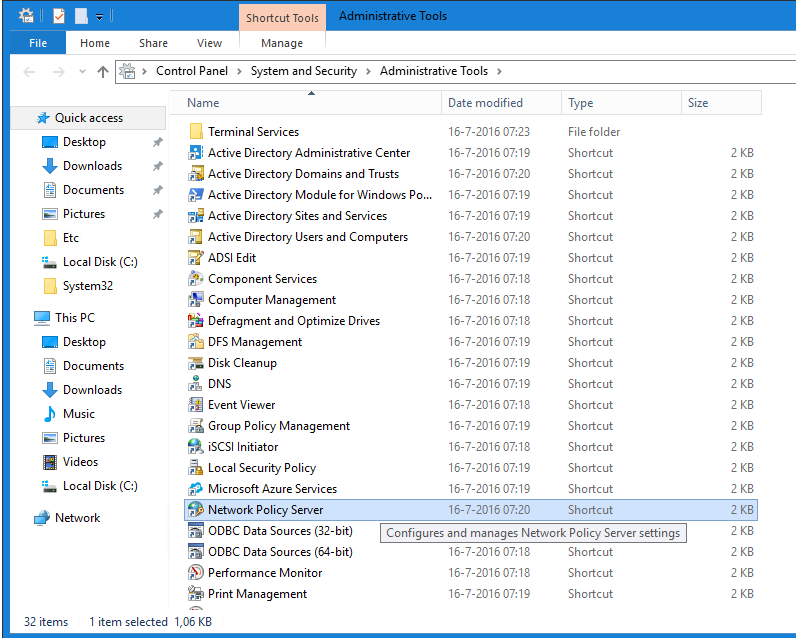Image resolution: width=796 pixels, height=638 pixels.
Task: Sort by the Date modified column header
Action: point(502,103)
